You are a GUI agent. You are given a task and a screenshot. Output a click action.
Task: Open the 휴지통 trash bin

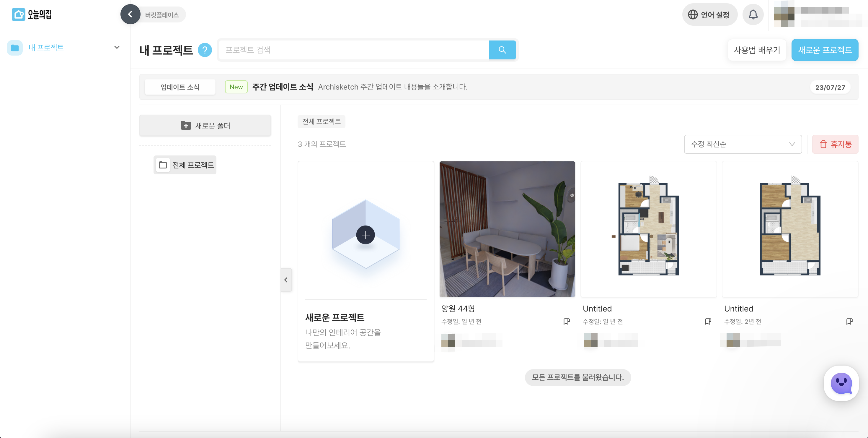pyautogui.click(x=835, y=144)
